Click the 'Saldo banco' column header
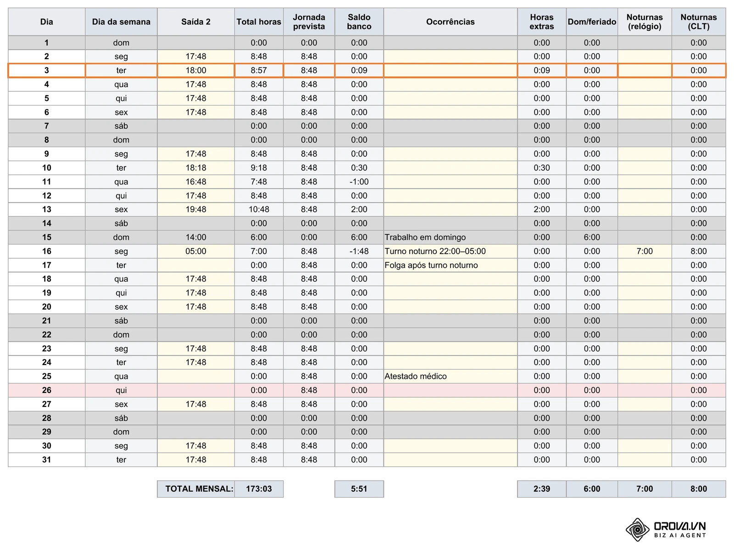Viewport: 734px width, 560px height. 359,22
